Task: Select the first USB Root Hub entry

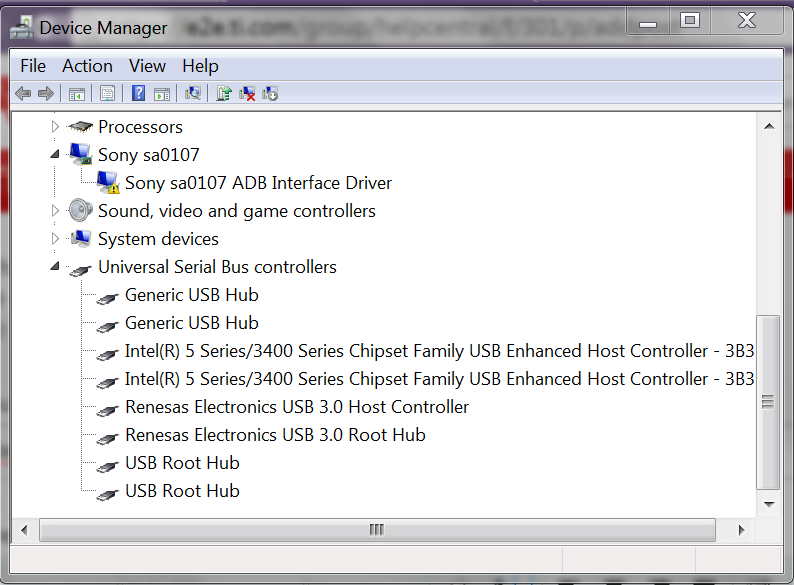Action: click(182, 463)
